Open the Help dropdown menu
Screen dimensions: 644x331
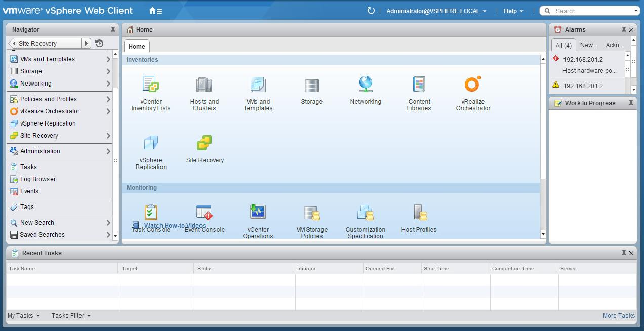(513, 11)
